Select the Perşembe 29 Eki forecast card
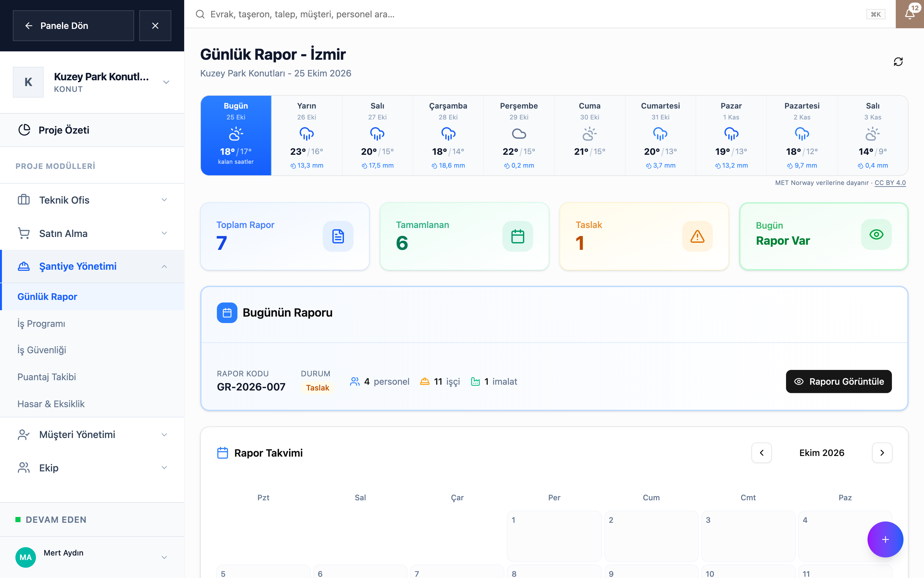Image resolution: width=924 pixels, height=578 pixels. tap(519, 135)
